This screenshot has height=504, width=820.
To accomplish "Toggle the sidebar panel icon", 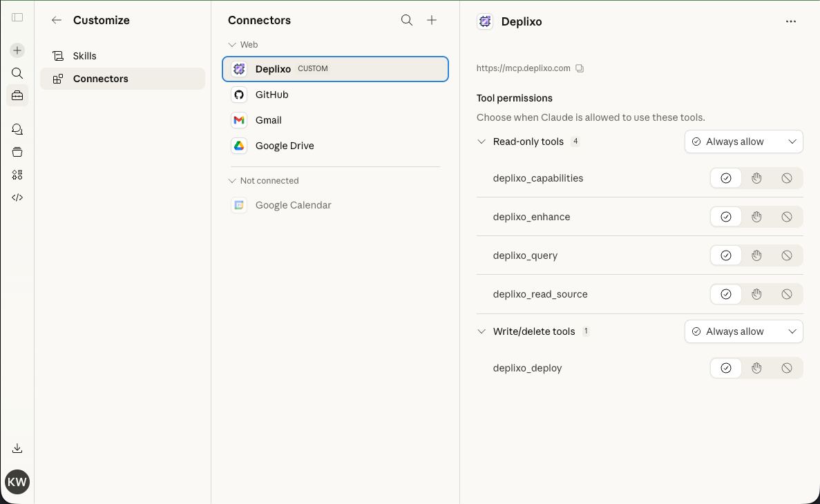I will pos(17,17).
